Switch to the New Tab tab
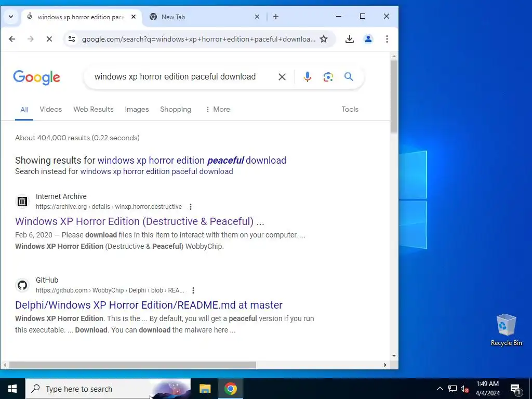Viewport: 532px width, 399px height. [x=205, y=17]
